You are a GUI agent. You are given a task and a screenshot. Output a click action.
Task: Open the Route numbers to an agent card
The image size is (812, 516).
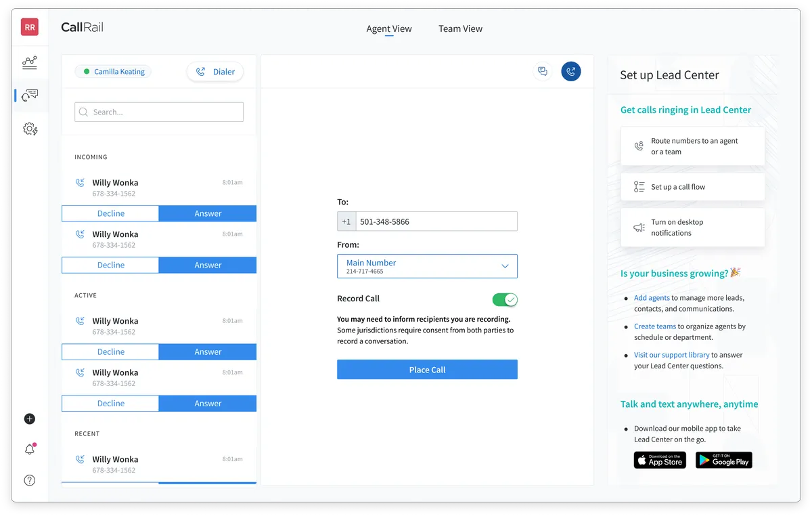[693, 146]
